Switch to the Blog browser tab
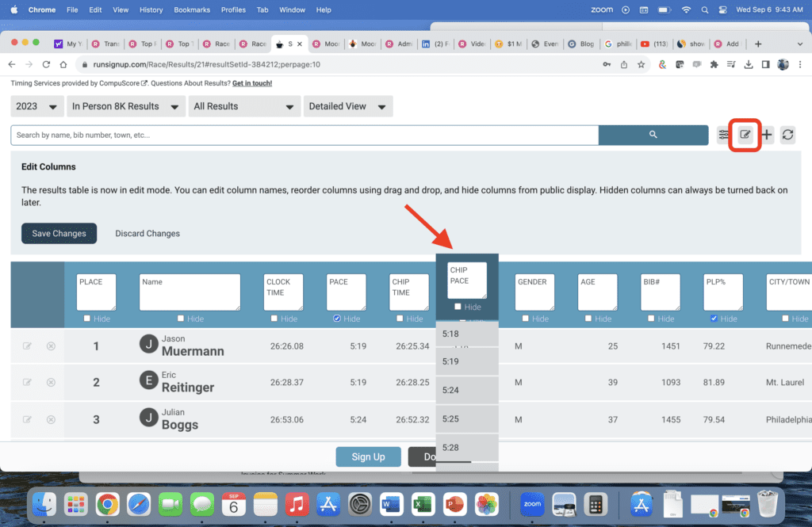This screenshot has width=812, height=527. click(x=583, y=44)
